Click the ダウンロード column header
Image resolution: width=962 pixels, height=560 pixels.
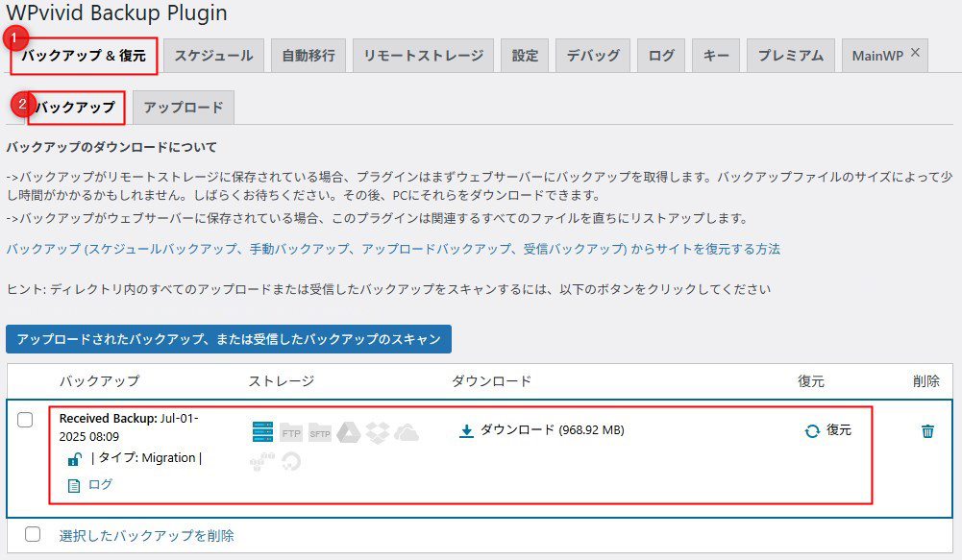point(491,381)
